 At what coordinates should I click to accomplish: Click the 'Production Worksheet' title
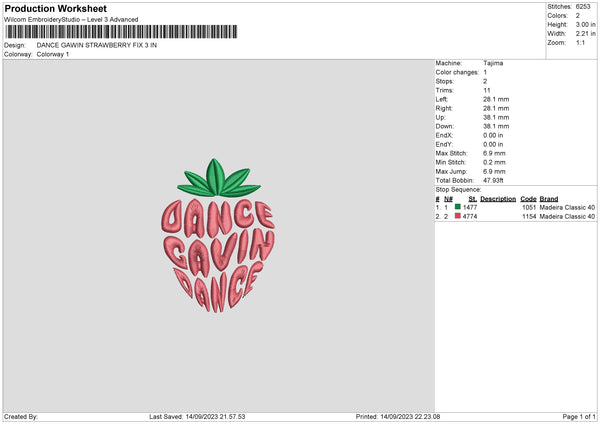55,8
